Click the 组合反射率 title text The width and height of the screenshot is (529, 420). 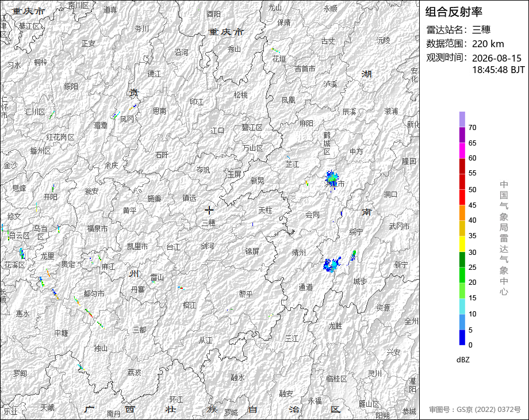(454, 12)
